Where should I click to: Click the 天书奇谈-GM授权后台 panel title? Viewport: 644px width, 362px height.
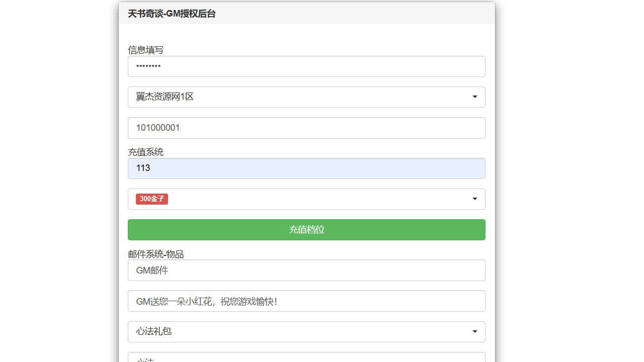tap(172, 14)
